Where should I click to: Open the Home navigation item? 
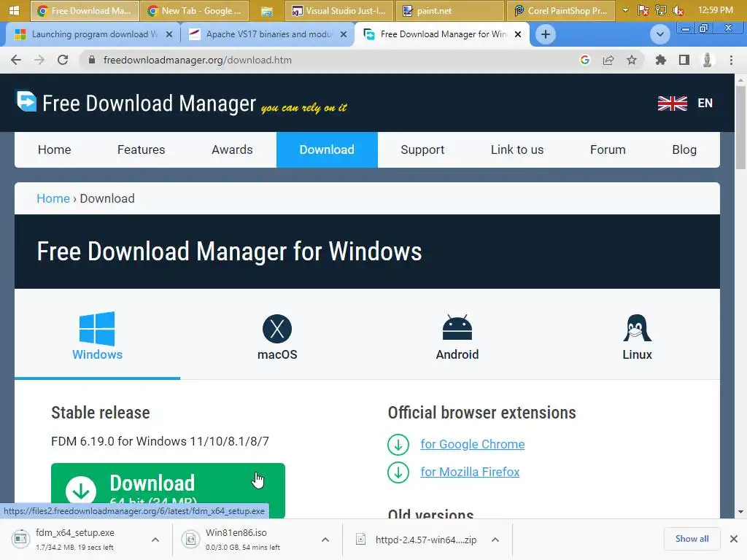click(54, 149)
